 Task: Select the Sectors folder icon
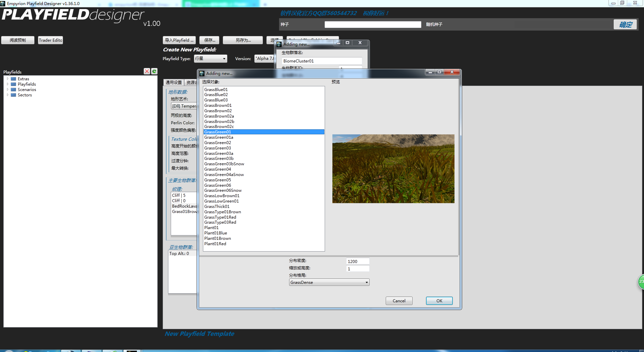13,95
